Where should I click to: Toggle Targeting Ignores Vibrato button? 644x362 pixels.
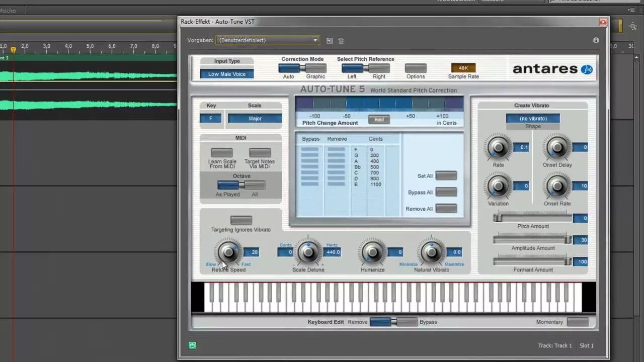241,220
